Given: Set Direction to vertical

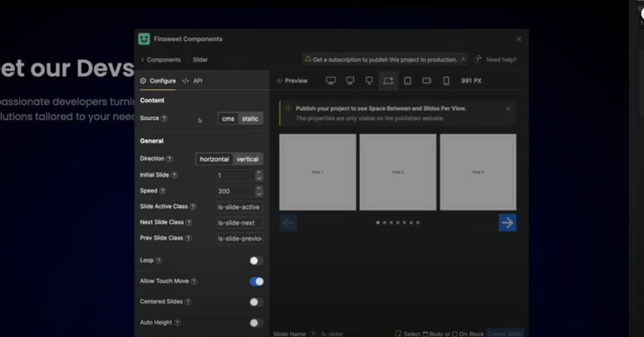Looking at the screenshot, I should tap(247, 159).
